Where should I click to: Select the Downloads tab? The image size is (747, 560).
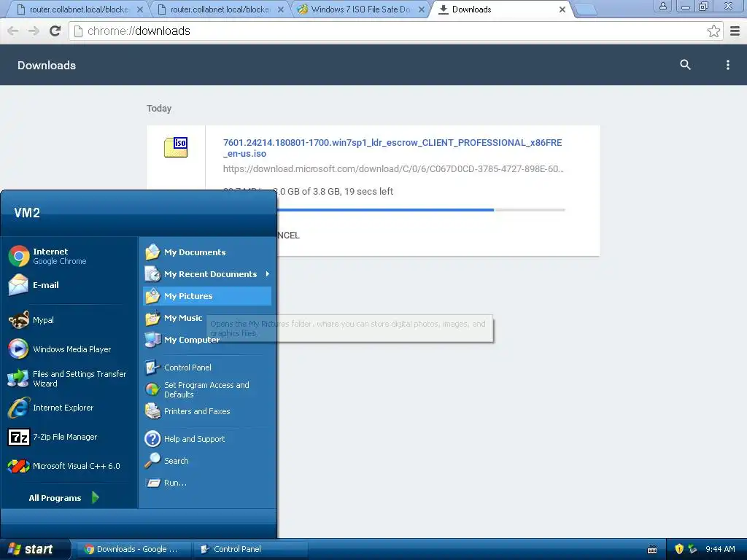click(502, 9)
